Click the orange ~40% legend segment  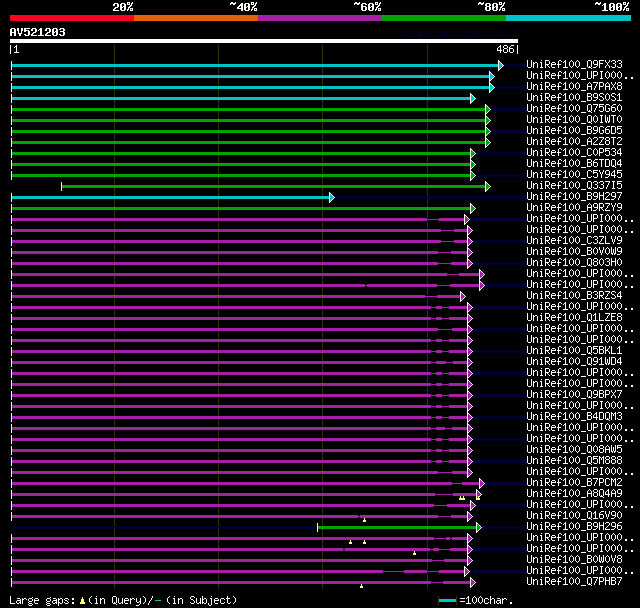[196, 18]
